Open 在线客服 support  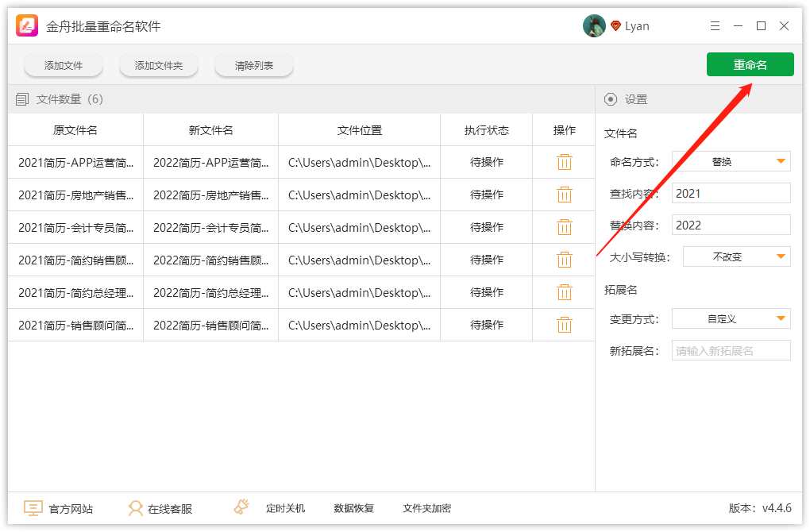(x=160, y=508)
